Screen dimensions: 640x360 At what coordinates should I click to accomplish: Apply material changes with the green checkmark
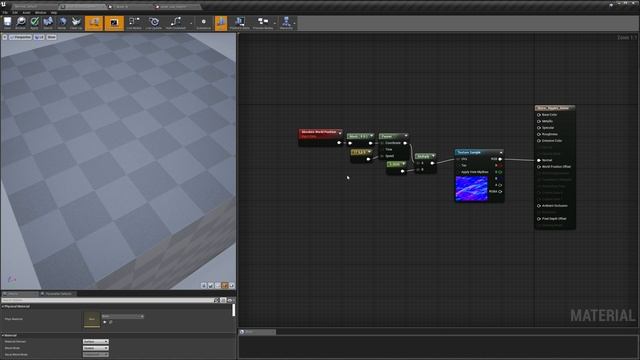pyautogui.click(x=34, y=23)
